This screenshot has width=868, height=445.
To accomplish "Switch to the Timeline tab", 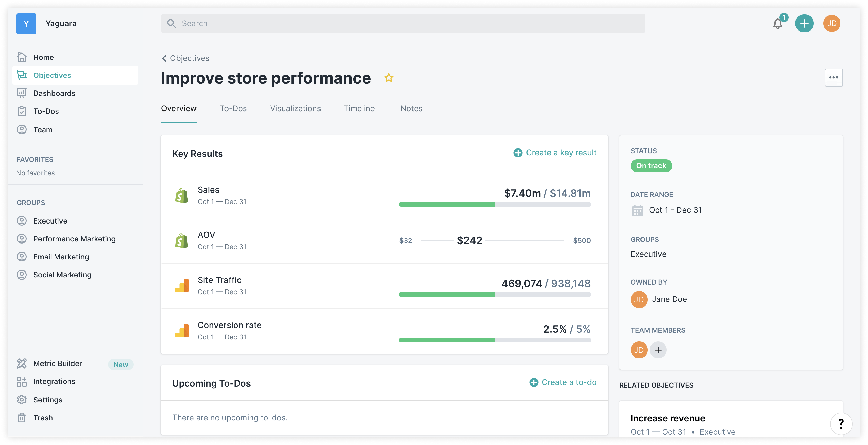I will coord(359,108).
